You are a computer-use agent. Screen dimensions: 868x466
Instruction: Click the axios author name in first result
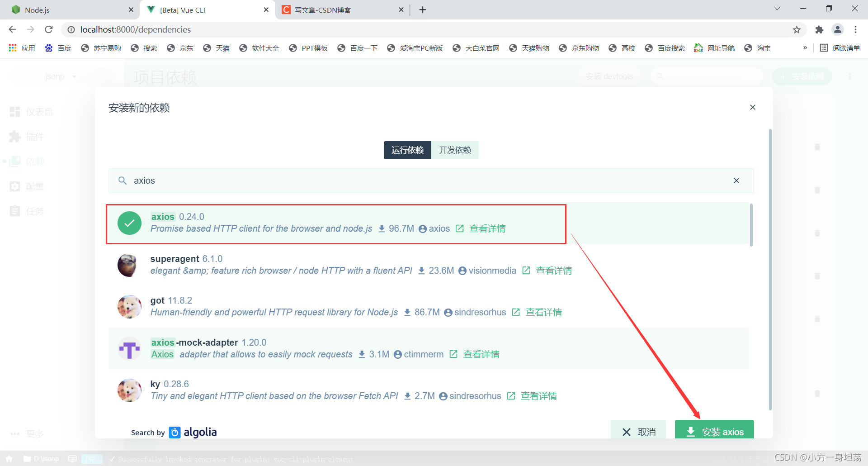coord(439,228)
